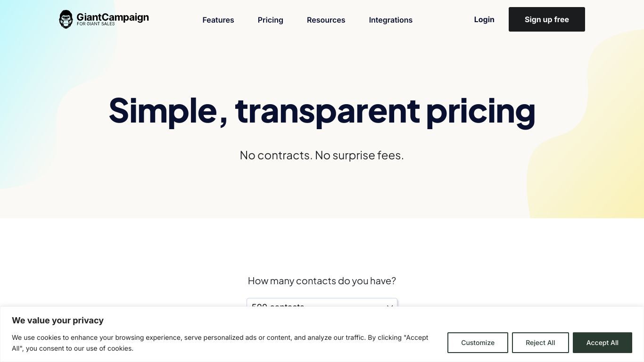The height and width of the screenshot is (362, 644).
Task: Reject All cookies
Action: (x=540, y=343)
